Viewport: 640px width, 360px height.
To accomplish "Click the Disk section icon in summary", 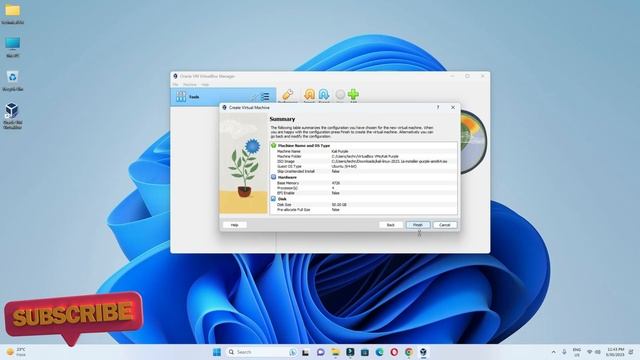I will (273, 198).
